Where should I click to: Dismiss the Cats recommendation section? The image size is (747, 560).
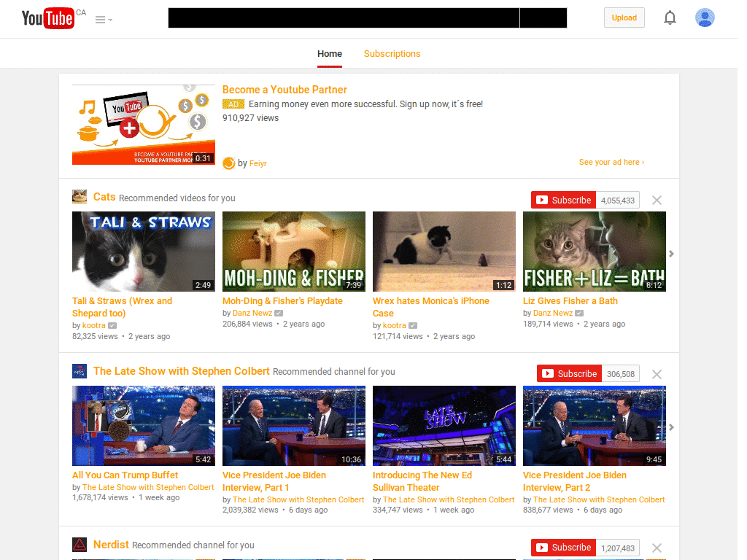[x=657, y=200]
